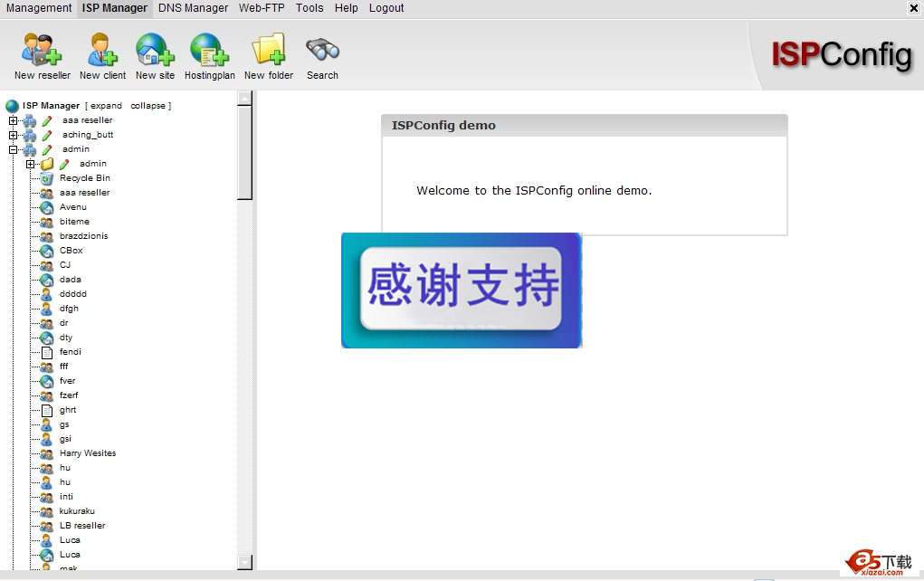Click the New reseller toolbar icon

42,49
